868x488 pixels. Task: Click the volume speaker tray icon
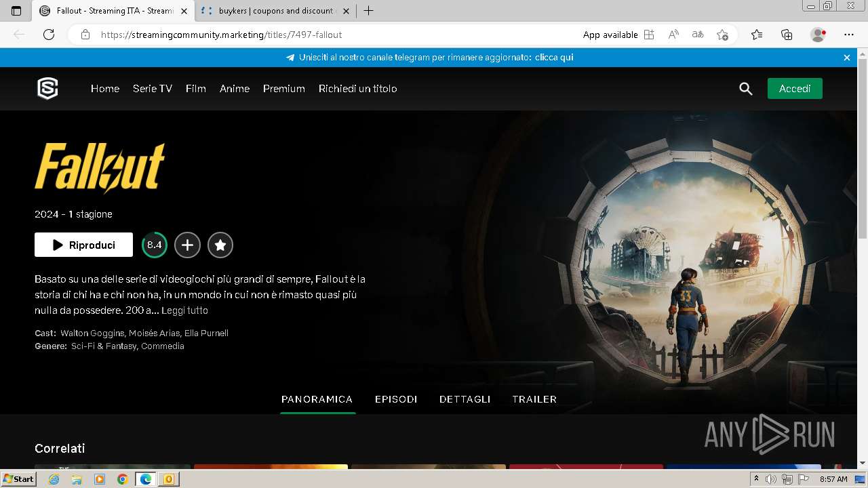click(x=772, y=479)
